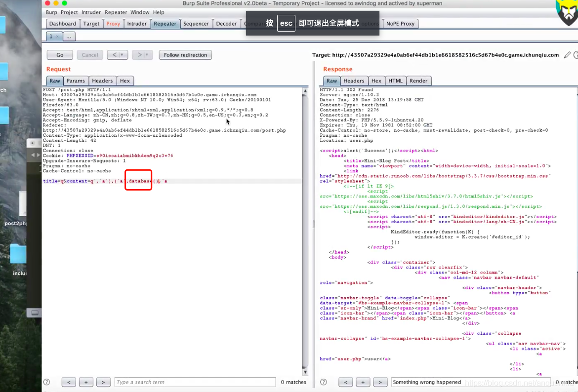Go to previous request history arrow
The height and width of the screenshot is (392, 578).
point(114,55)
